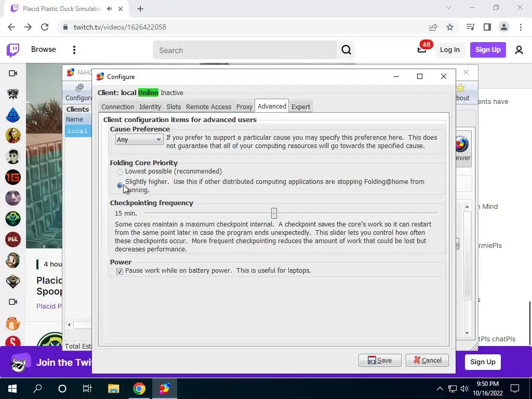Click the Twitch user profile icon
The image size is (532, 399).
[x=519, y=50]
